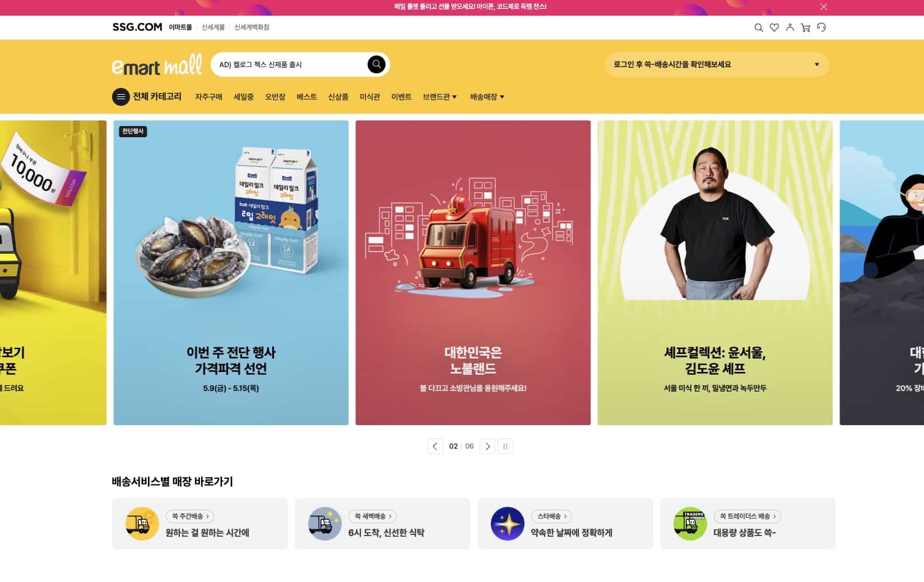Go to previous banner slide arrow
The image size is (924, 582).
[435, 446]
